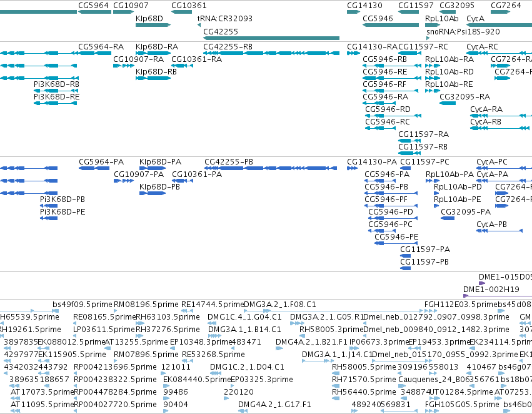Select the DMG3A.2_1.F08.C1 label
This screenshot has width=532, height=414.
pos(280,305)
